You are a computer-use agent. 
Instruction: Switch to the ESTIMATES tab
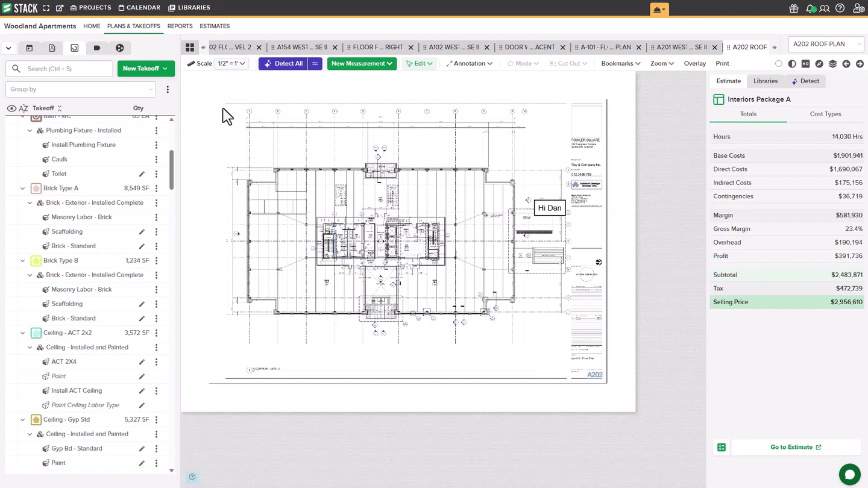click(215, 26)
